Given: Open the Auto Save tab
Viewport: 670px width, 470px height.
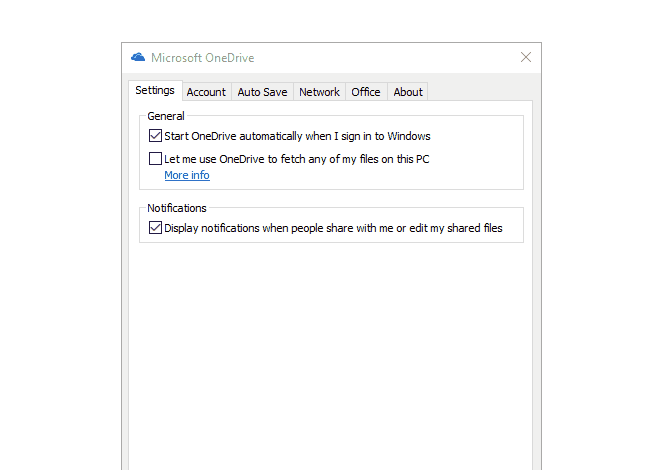Looking at the screenshot, I should pyautogui.click(x=262, y=92).
